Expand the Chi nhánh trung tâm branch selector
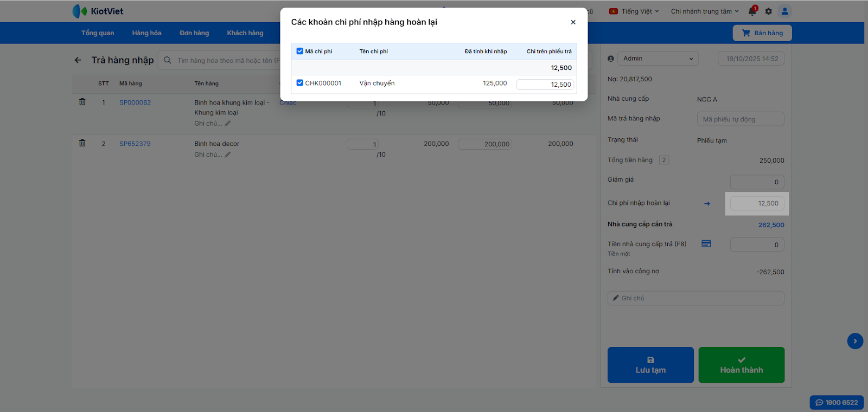Viewport: 868px width, 412px height. (705, 11)
